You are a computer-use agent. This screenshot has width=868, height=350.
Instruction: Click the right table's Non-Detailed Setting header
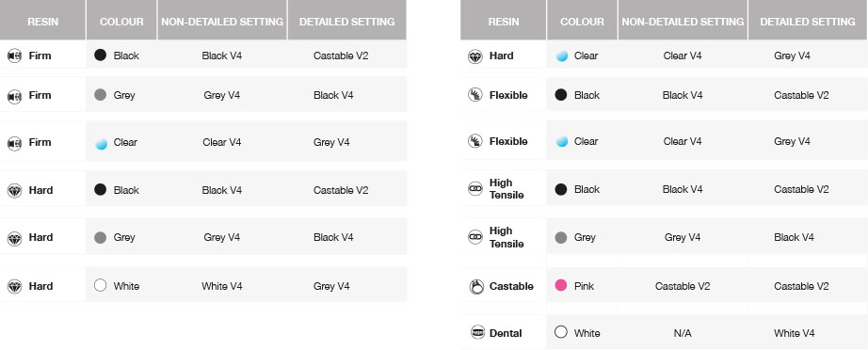[683, 22]
